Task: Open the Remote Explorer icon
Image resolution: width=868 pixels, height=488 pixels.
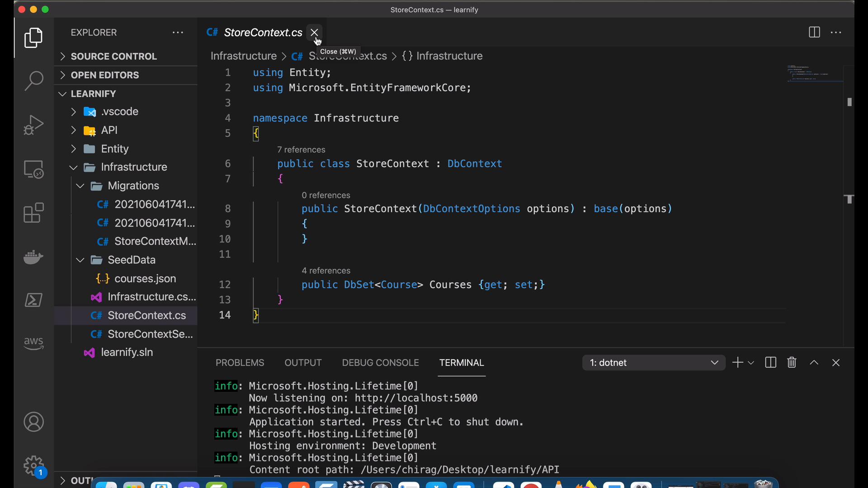Action: tap(33, 169)
